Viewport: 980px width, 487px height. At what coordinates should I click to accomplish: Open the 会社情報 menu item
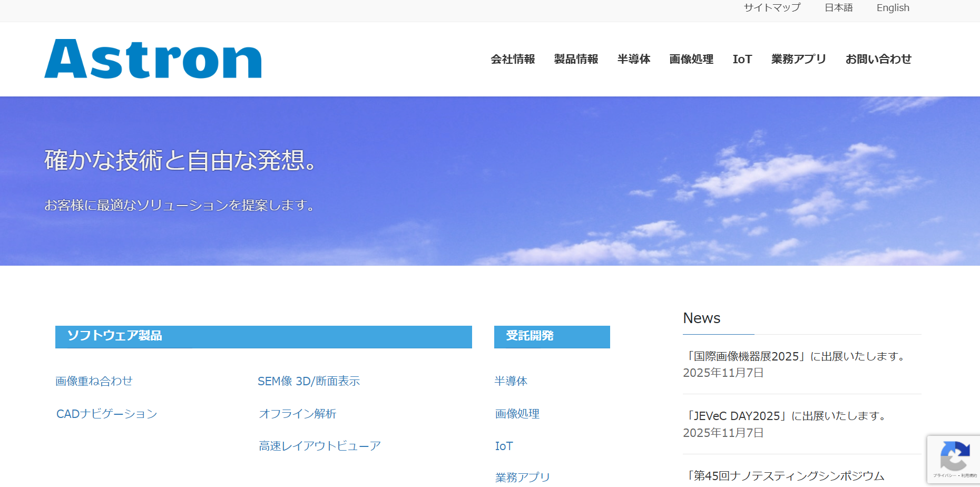(512, 59)
